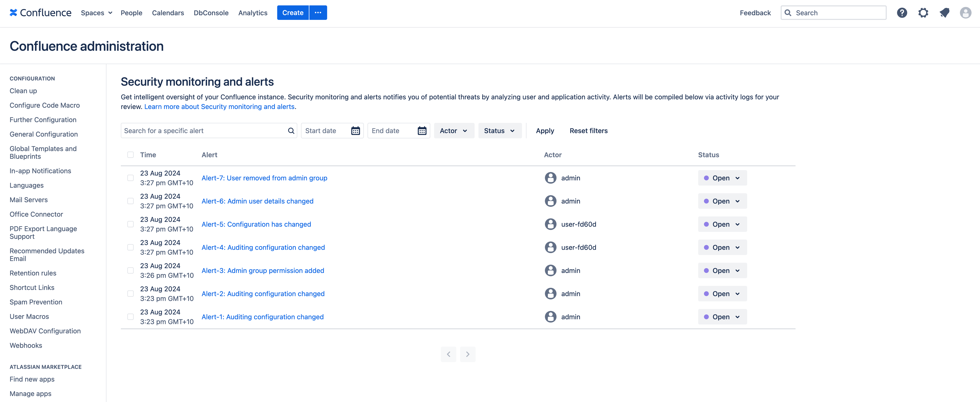
Task: Expand the Spaces dropdown menu
Action: click(x=97, y=12)
